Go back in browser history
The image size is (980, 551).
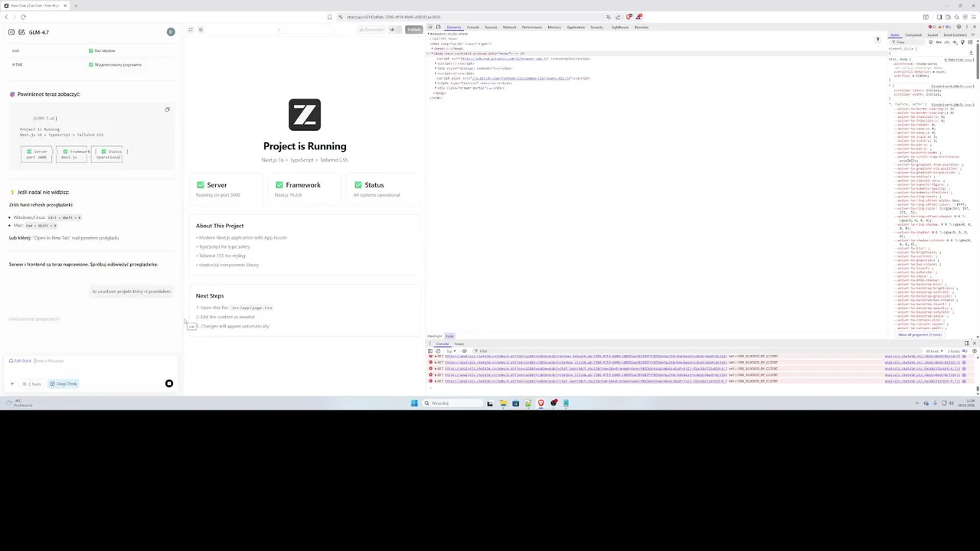pyautogui.click(x=6, y=17)
